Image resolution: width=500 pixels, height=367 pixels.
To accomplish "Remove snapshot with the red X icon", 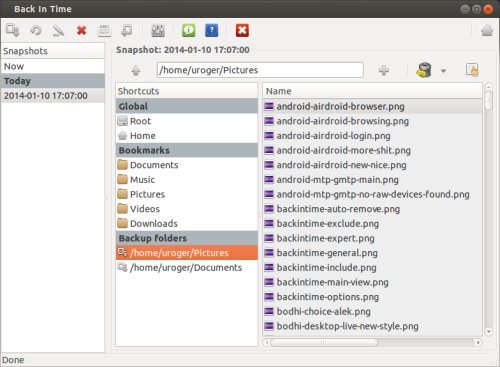I will (81, 31).
